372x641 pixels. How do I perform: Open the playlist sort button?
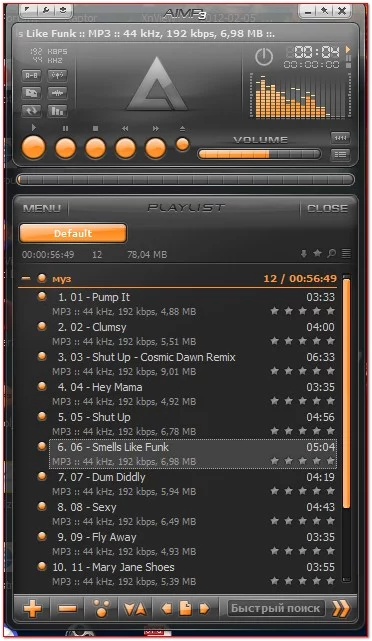pyautogui.click(x=135, y=609)
